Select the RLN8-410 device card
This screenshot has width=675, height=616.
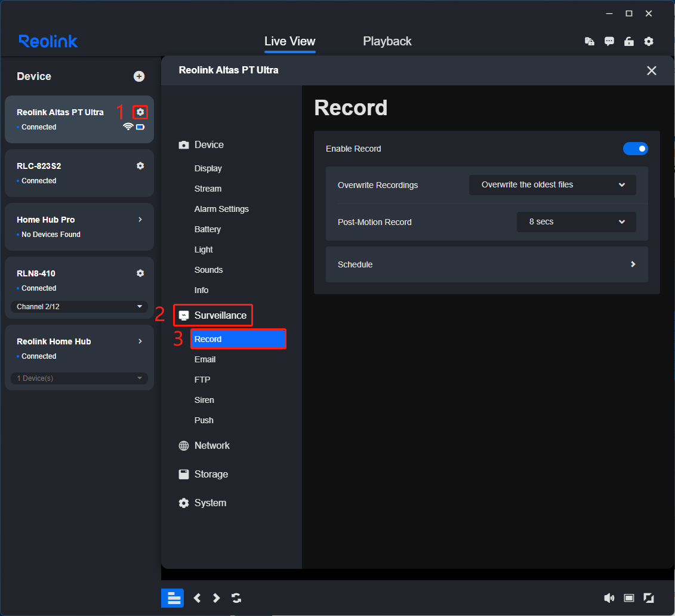click(x=79, y=288)
